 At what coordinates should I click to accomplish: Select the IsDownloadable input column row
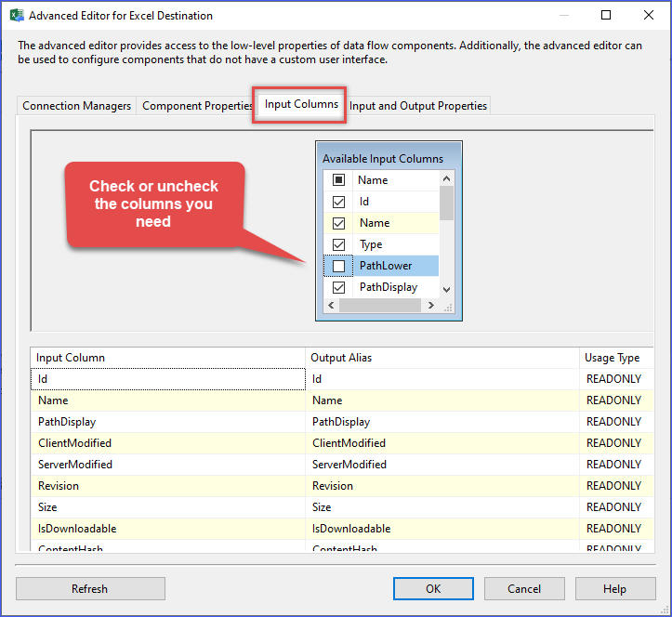tap(167, 529)
